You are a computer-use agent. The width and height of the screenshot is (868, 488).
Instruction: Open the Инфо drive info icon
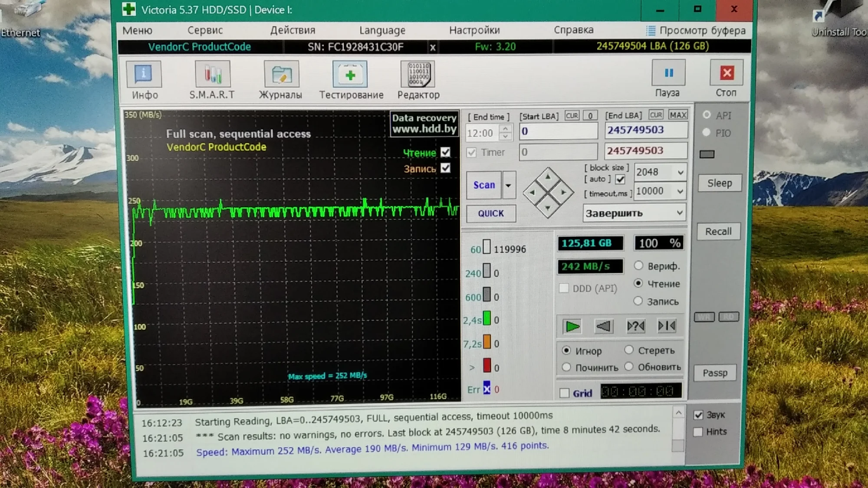coord(144,75)
